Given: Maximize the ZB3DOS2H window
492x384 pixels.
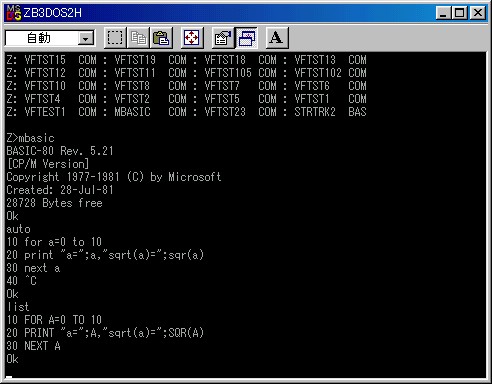Looking at the screenshot, I should pyautogui.click(x=459, y=13).
